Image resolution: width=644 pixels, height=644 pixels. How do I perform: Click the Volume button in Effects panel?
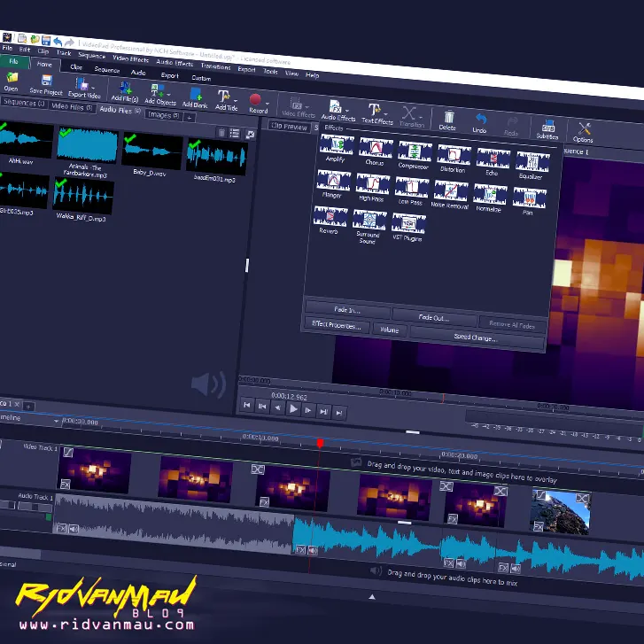pos(390,330)
